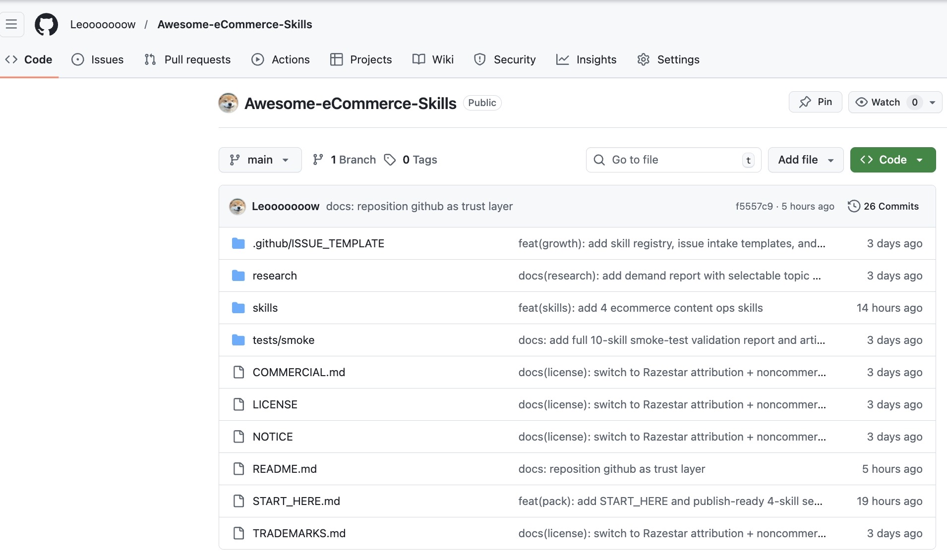Pin this repository to profile
This screenshot has height=560, width=947.
(815, 102)
